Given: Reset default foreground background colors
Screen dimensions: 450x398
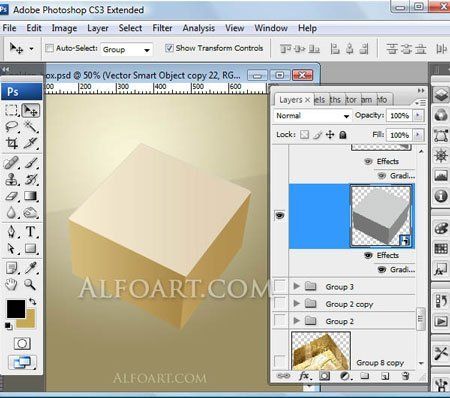Looking at the screenshot, I should (x=8, y=326).
